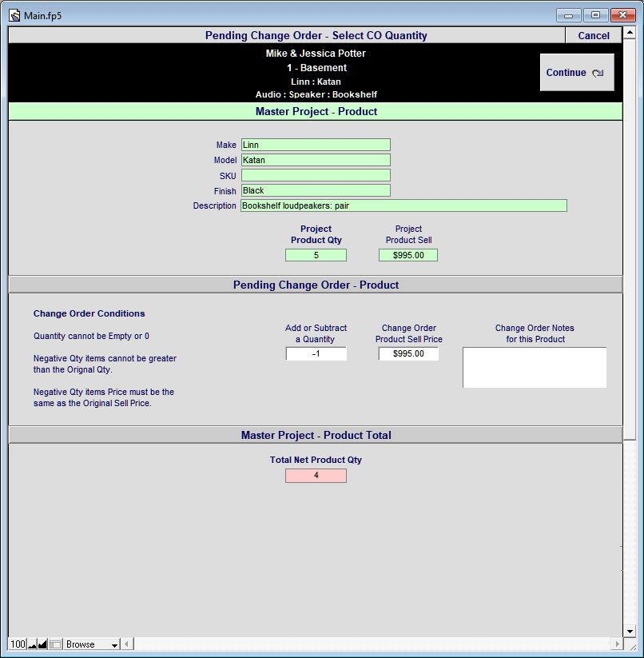Open the Browse mode dropdown
644x658 pixels.
tap(92, 644)
